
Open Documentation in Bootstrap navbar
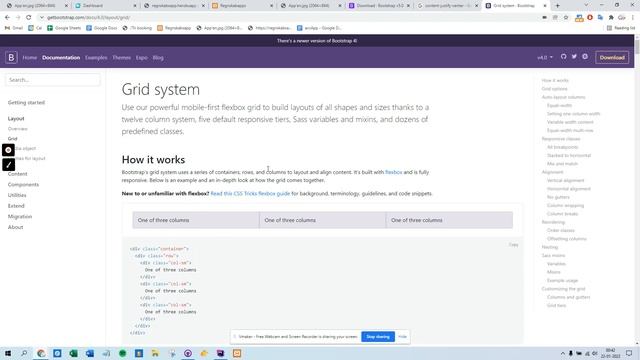pyautogui.click(x=61, y=58)
